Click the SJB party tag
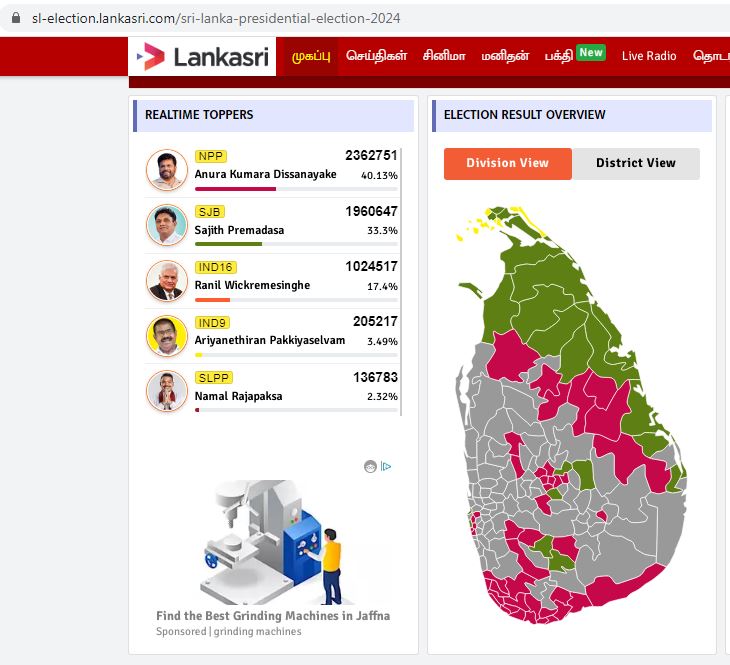This screenshot has width=730, height=665. (210, 212)
